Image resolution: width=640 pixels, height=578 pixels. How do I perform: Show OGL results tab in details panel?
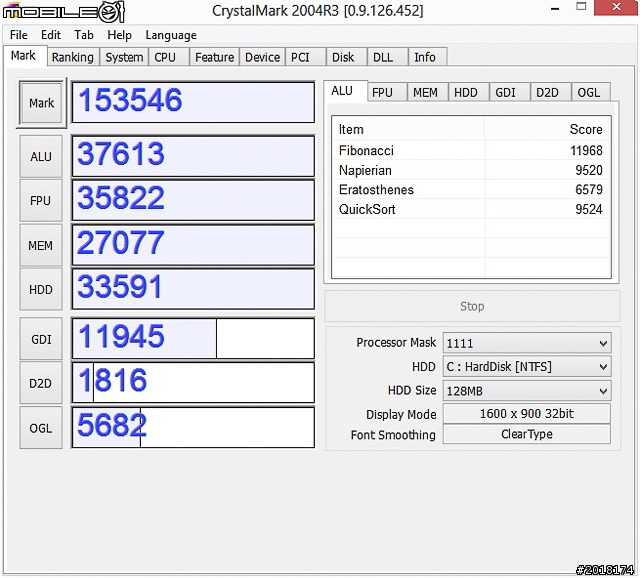tap(589, 93)
